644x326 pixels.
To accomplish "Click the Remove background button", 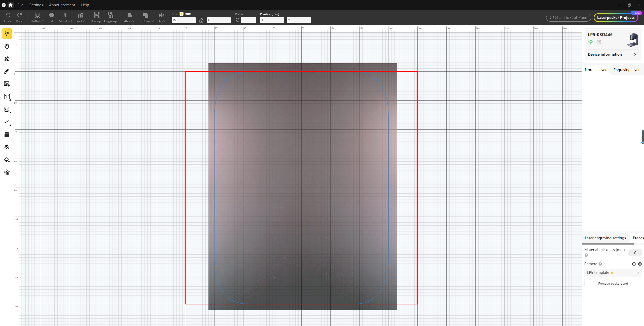I will click(613, 284).
